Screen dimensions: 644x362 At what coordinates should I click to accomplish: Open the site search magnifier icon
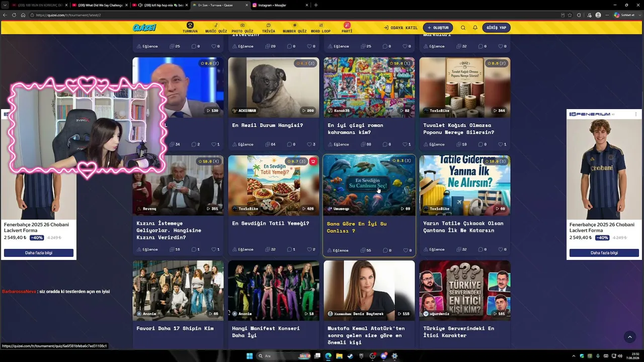463,28
